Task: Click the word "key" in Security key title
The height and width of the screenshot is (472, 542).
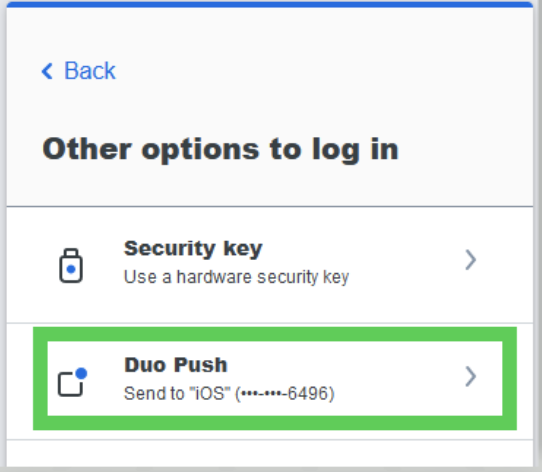Action: click(x=243, y=249)
